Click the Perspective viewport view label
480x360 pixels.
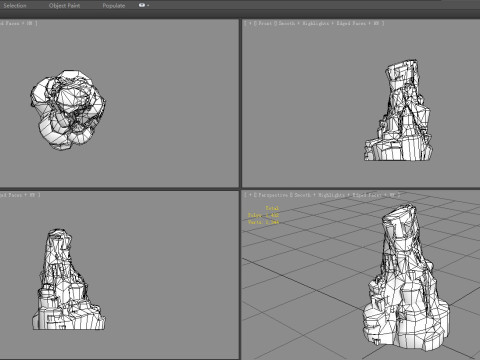click(273, 195)
